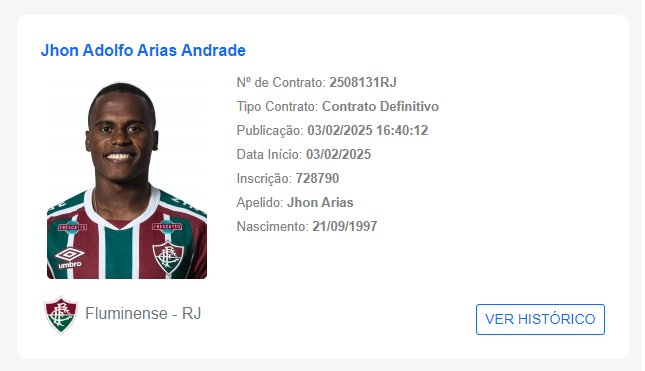Click the Nascimento label text
Viewport: 645px width, 371px height.
coord(272,226)
